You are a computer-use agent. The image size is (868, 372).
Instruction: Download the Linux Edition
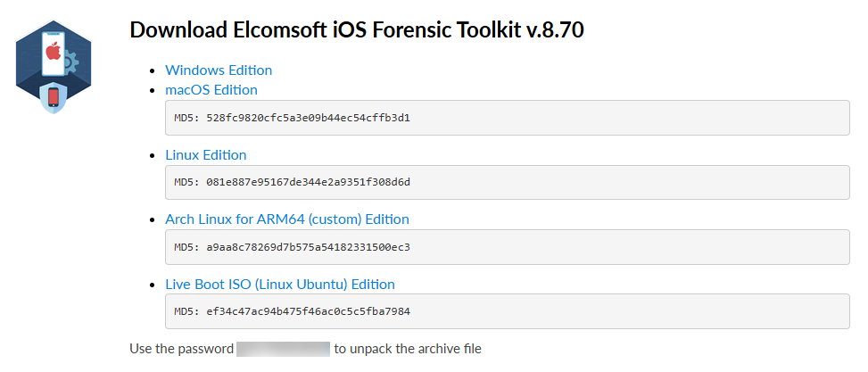(206, 154)
